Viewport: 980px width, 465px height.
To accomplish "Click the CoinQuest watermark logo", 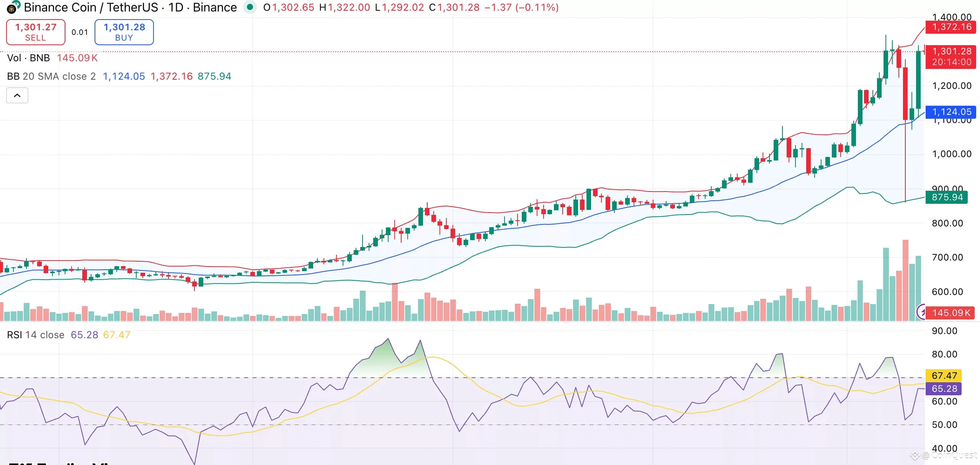I will (915, 455).
